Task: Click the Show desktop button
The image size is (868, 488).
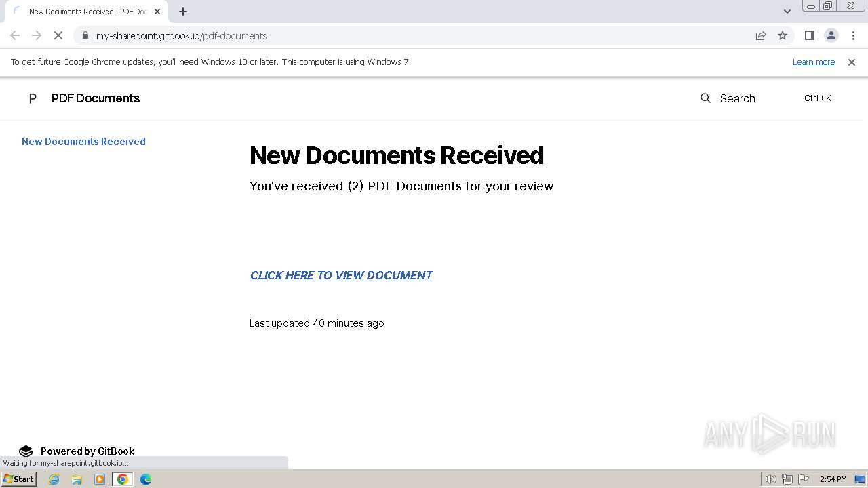Action: coord(861,479)
